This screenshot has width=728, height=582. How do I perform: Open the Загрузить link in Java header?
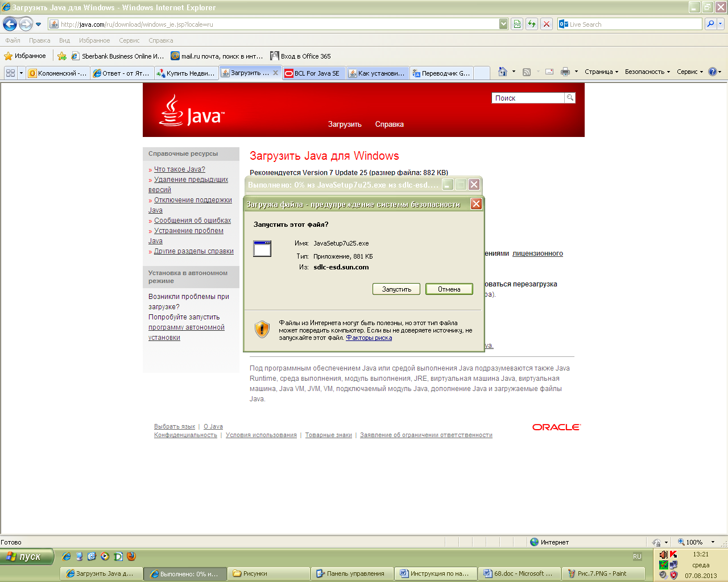pos(345,124)
